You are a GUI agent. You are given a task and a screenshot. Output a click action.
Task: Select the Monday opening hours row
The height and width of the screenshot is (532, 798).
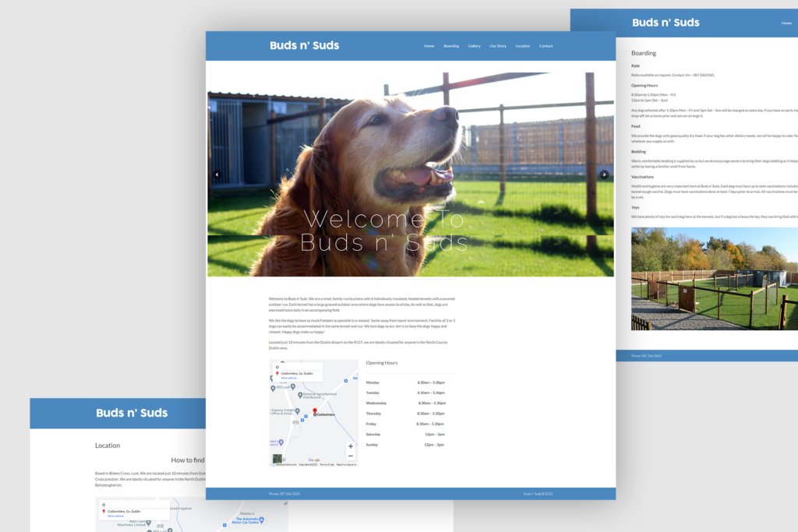pyautogui.click(x=405, y=382)
